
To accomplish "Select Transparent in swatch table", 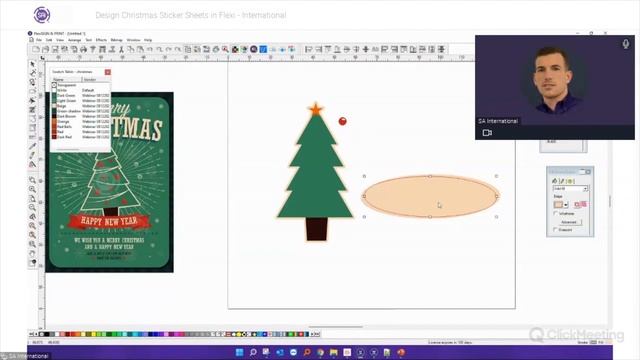I will click(80, 85).
